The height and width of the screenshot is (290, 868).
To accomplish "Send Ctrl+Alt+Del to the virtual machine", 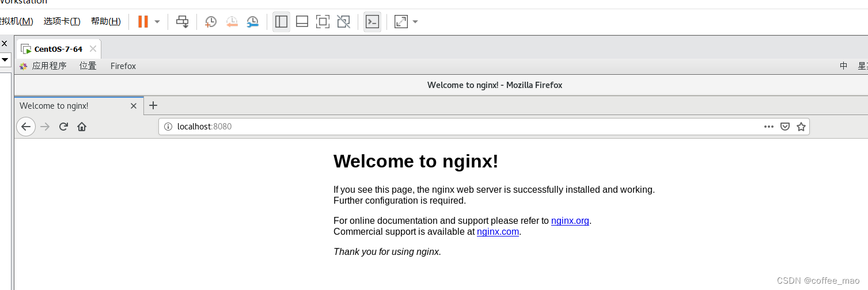I will pos(182,22).
